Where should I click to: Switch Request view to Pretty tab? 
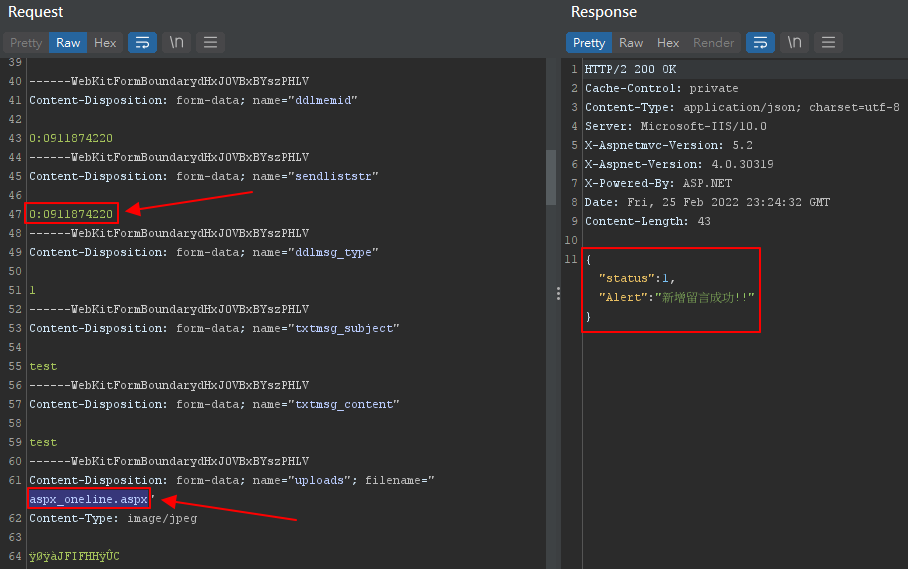[26, 43]
